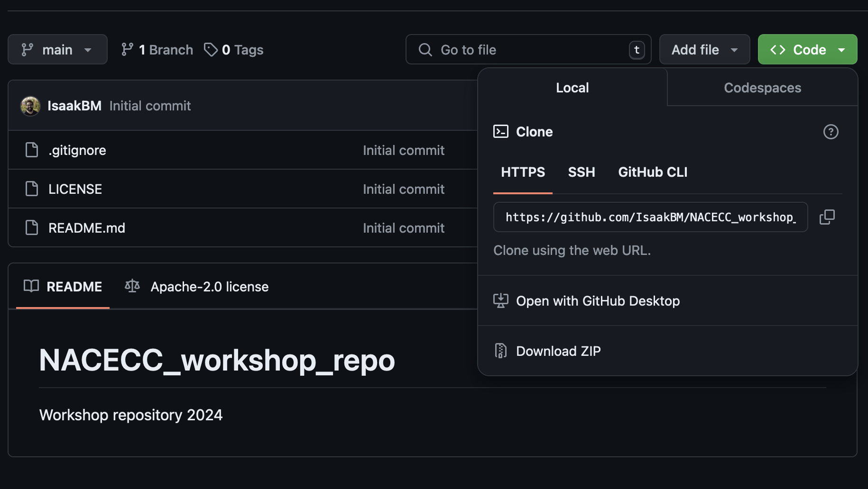Select the SSH clone option

[x=582, y=172]
